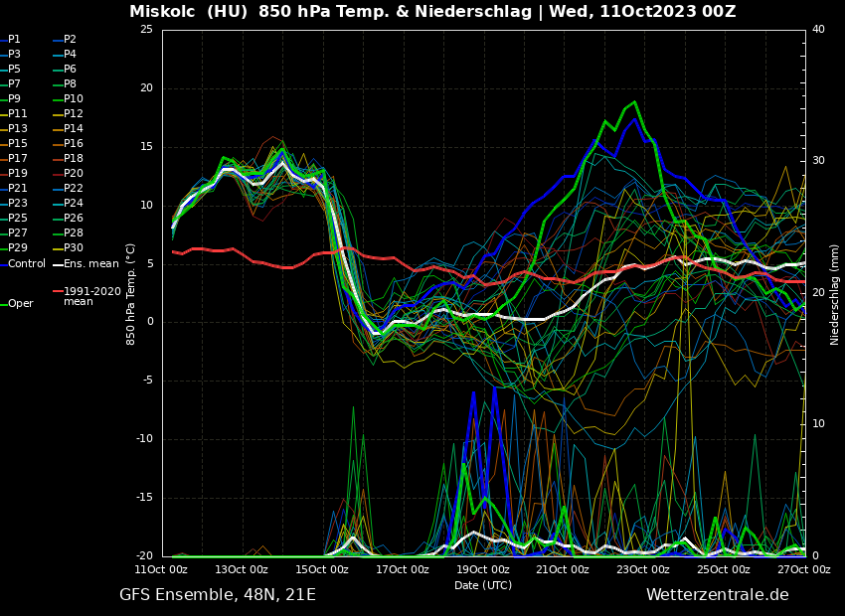The width and height of the screenshot is (845, 616).
Task: Select the 1991-2020 mean legend entry
Action: (x=91, y=296)
